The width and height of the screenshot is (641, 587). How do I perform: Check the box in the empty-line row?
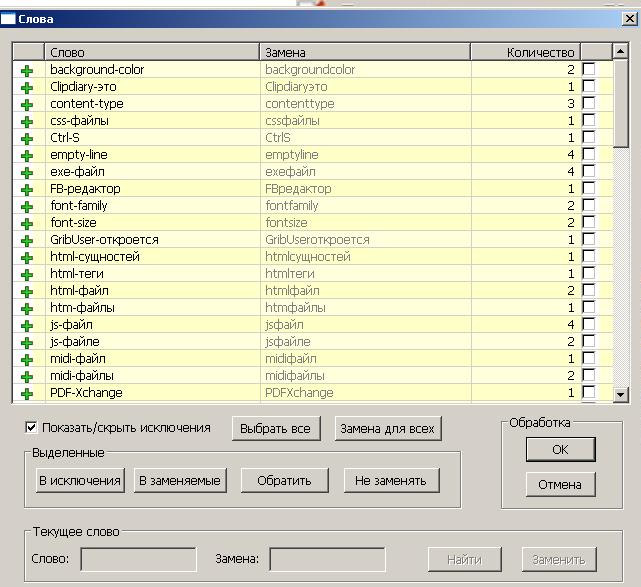pyautogui.click(x=589, y=155)
